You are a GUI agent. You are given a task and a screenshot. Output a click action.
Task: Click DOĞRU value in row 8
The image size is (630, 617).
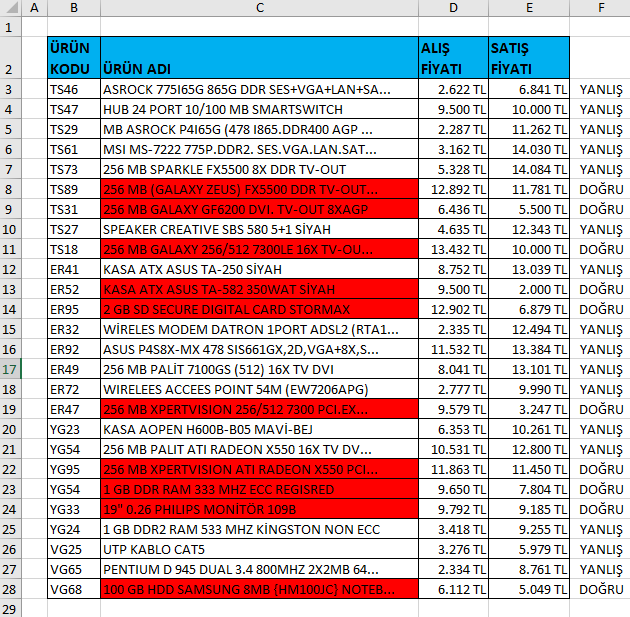[x=601, y=189]
